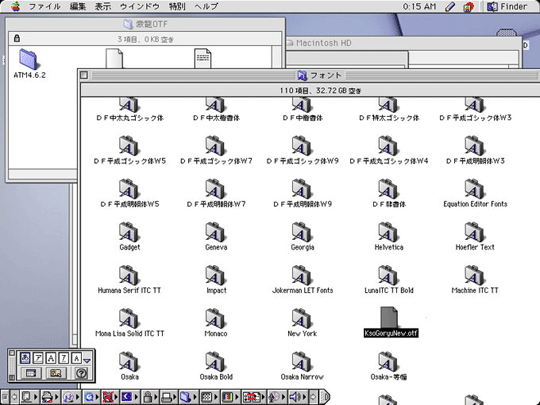This screenshot has width=540, height=405.
Task: Select the LunaITC TT Bold suitcase
Action: point(388,276)
